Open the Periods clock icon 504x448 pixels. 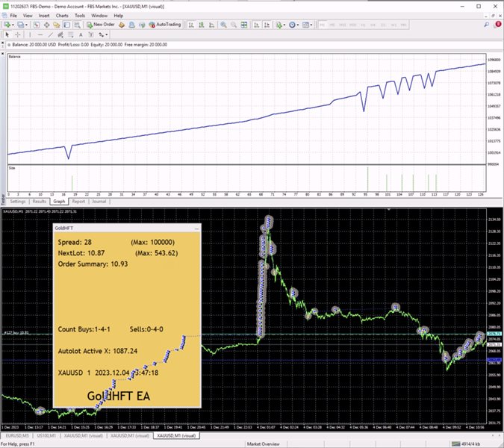(x=292, y=25)
